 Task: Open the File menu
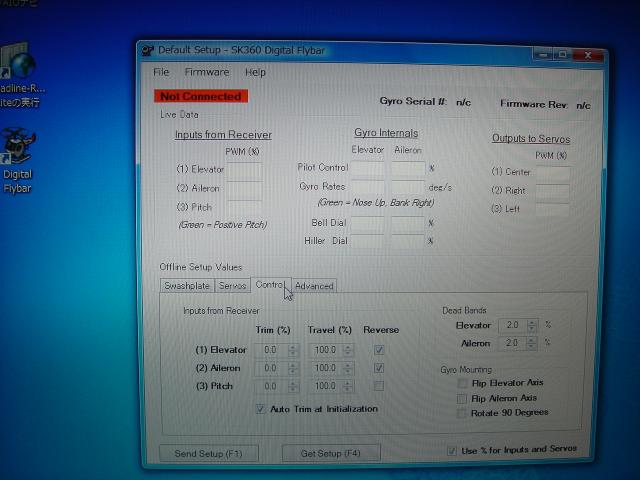tap(161, 72)
